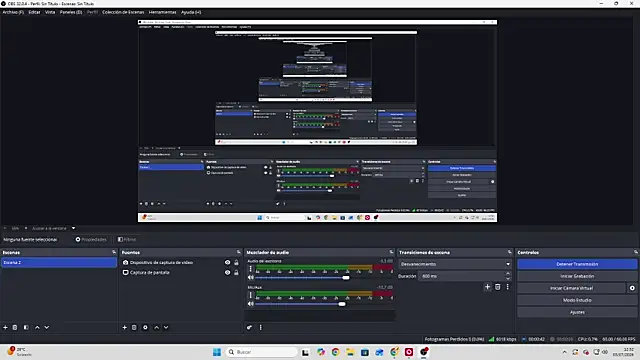This screenshot has height=360, width=640.
Task: Open source properties gear in the Fuentes toolbar
Action: click(x=145, y=327)
